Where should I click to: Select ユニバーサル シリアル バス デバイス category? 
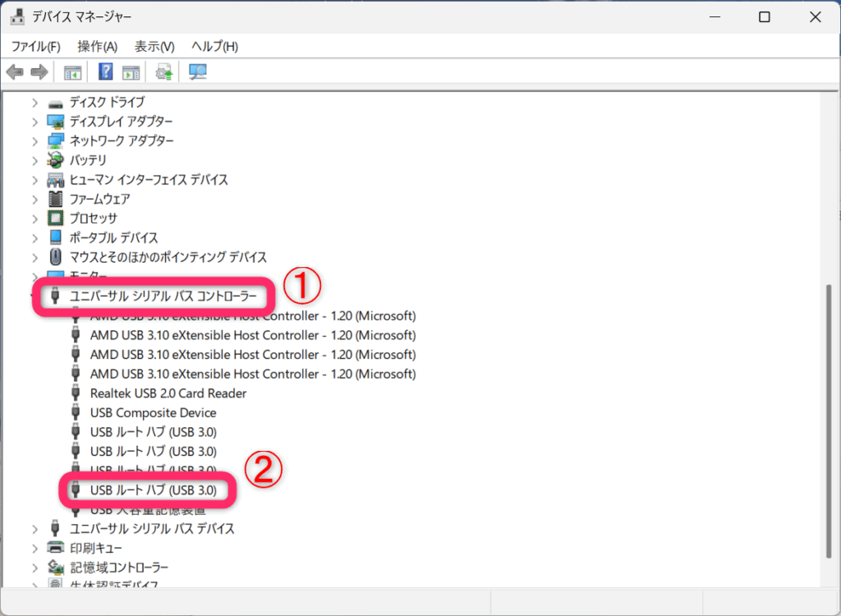[x=152, y=529]
